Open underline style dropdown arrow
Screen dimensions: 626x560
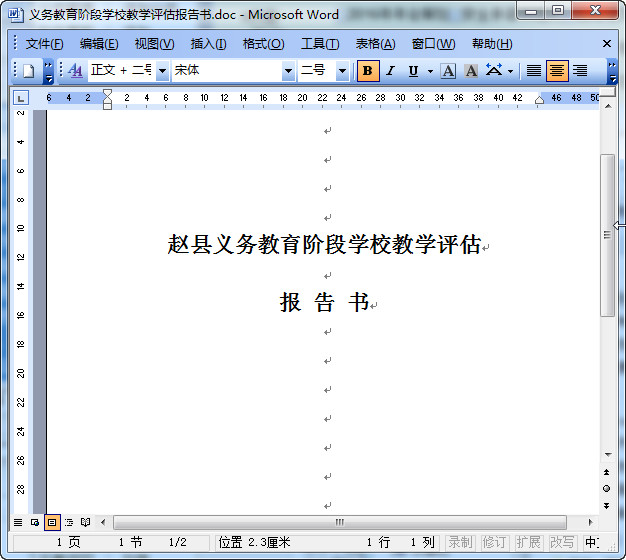pyautogui.click(x=430, y=71)
